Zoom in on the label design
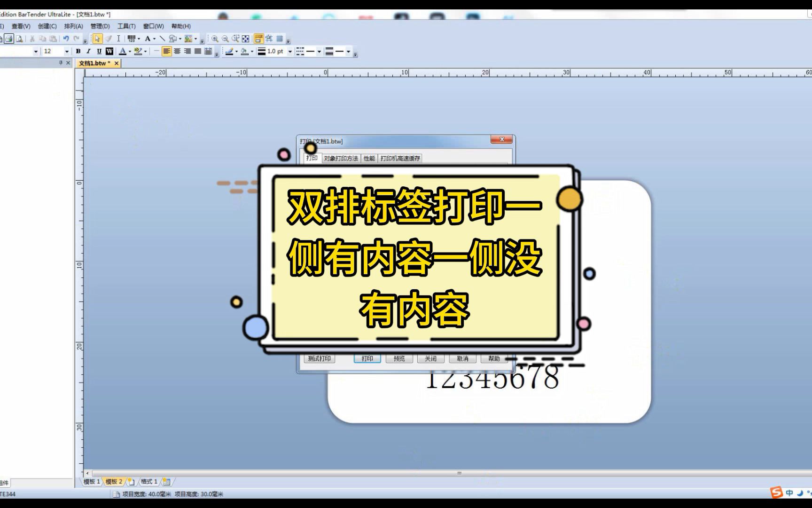Screen dimensions: 812x508 [216, 39]
